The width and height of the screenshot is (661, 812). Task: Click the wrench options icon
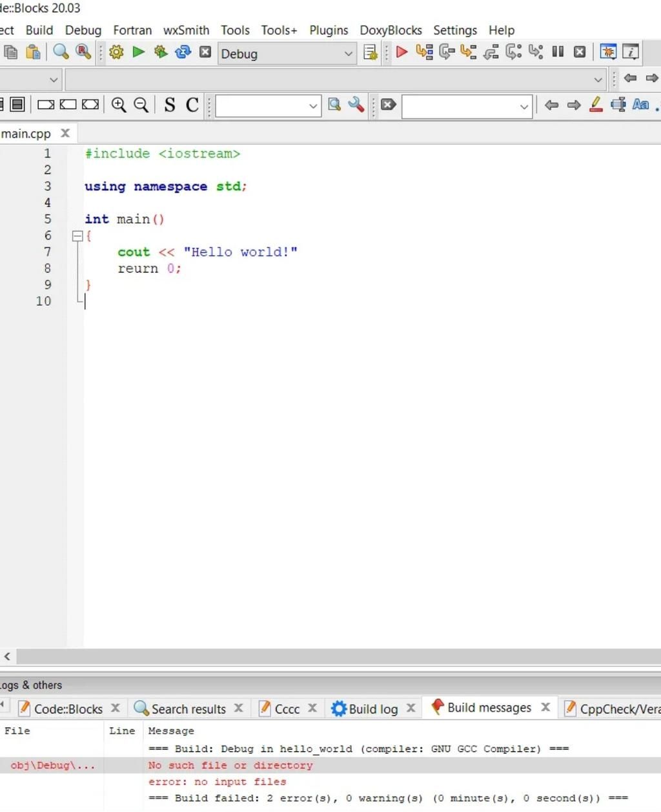pyautogui.click(x=356, y=105)
